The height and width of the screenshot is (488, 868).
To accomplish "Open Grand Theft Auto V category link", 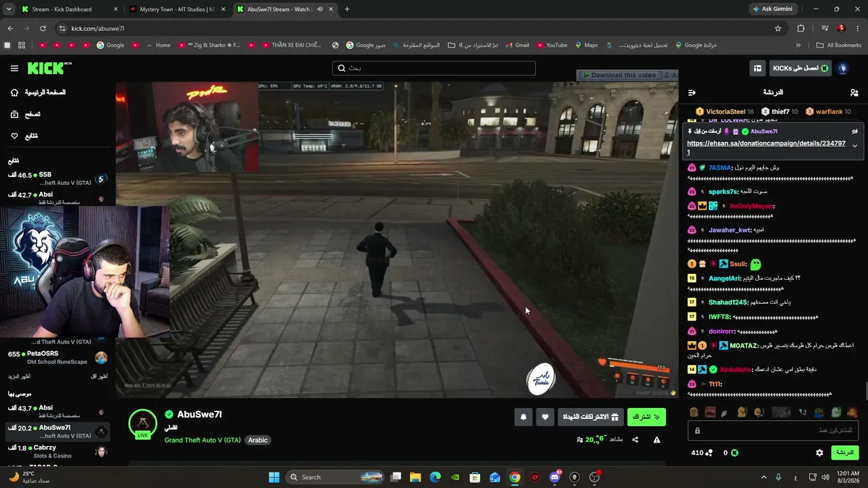I will 202,440.
